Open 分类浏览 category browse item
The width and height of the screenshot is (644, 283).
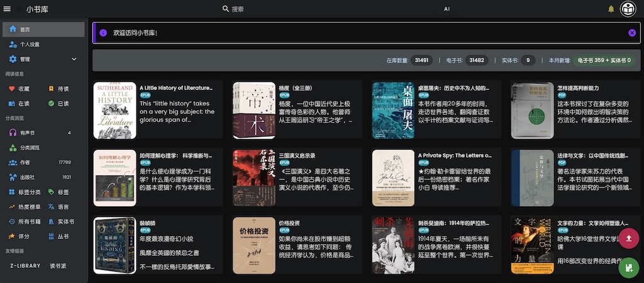pos(43,147)
